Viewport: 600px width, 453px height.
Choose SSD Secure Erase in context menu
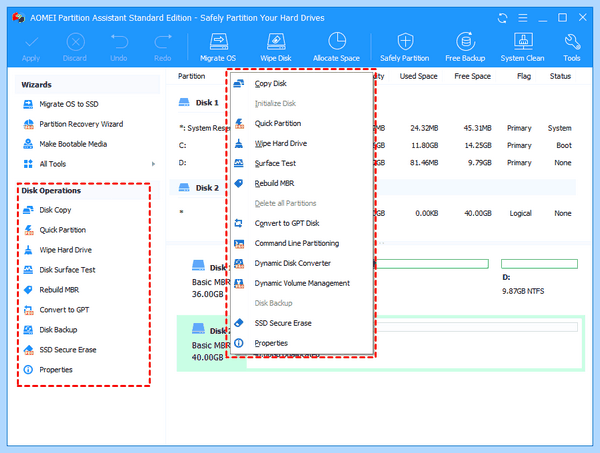click(302, 323)
